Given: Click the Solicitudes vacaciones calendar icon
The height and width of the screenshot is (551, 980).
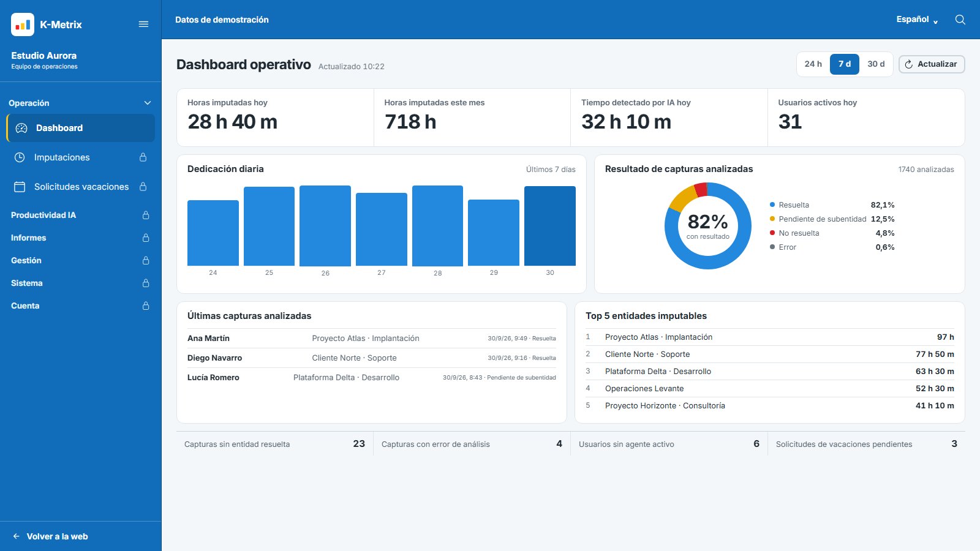Looking at the screenshot, I should [20, 187].
